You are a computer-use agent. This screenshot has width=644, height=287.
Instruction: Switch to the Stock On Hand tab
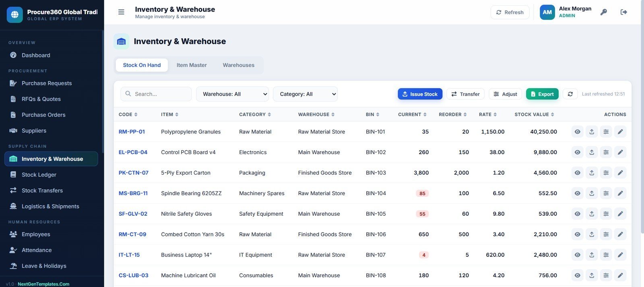pyautogui.click(x=142, y=65)
